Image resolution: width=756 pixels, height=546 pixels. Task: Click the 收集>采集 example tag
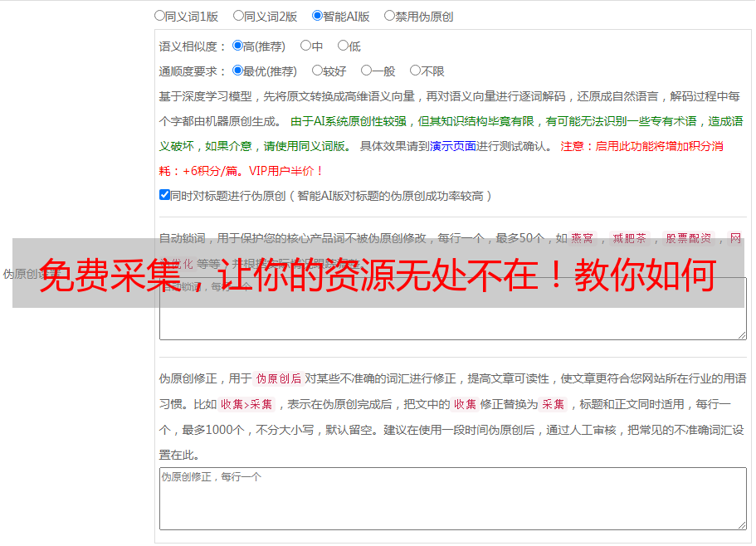pyautogui.click(x=246, y=404)
